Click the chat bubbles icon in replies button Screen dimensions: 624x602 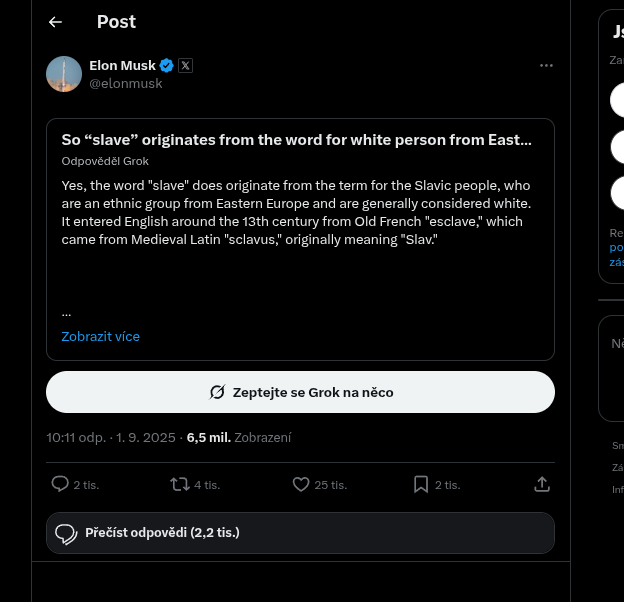coord(66,533)
